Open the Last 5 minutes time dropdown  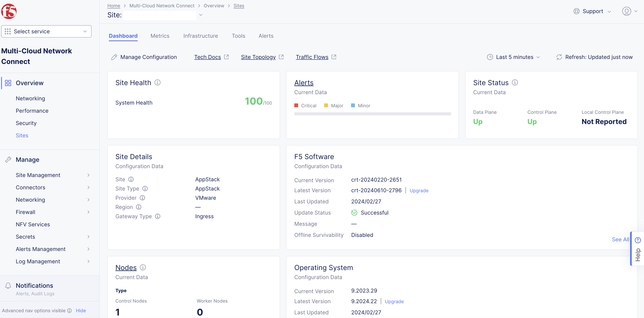click(x=514, y=57)
